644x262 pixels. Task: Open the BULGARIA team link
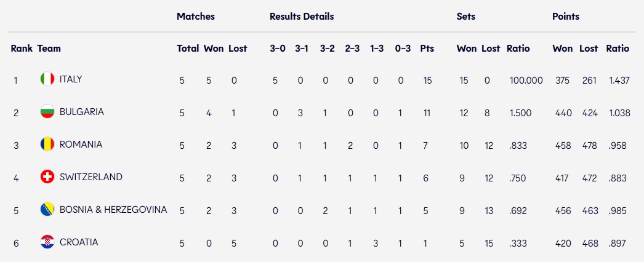coord(81,112)
